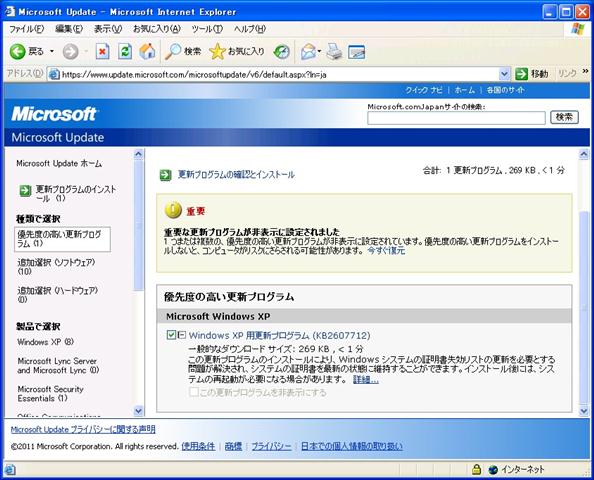Open Microsoft Update Home (ホーム) in sidebar
594x480 pixels.
point(59,164)
